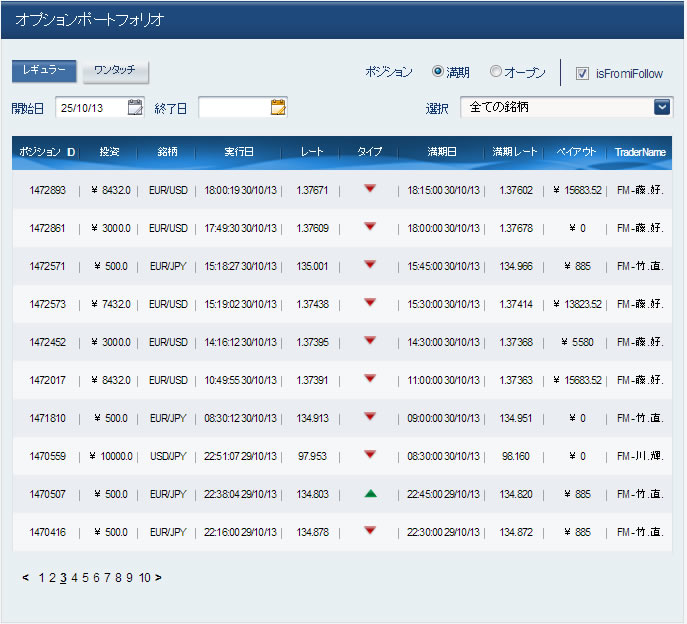Viewport: 687px width, 624px height.
Task: Select position ID 1470416 cell
Action: click(47, 532)
